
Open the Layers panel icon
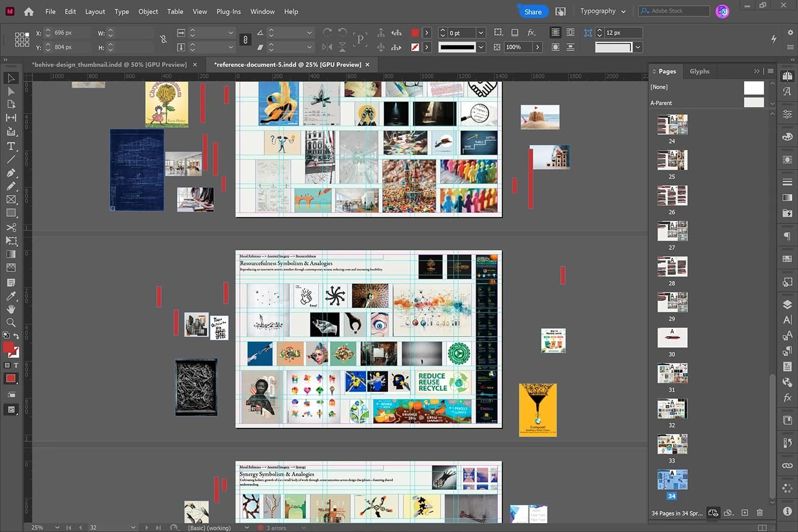[787, 304]
